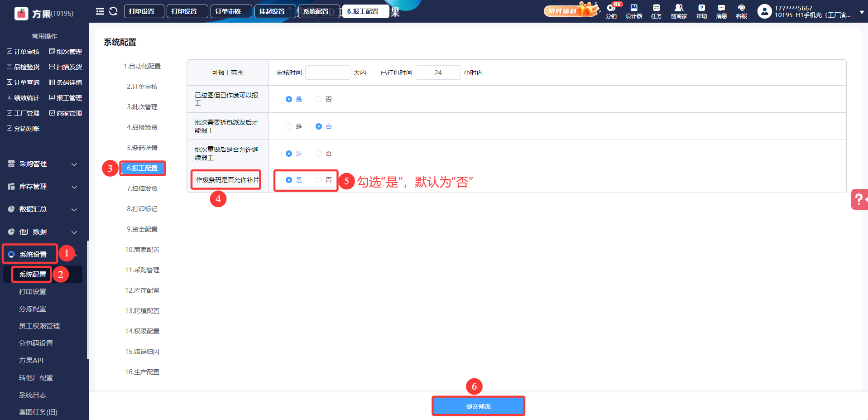This screenshot has height=420, width=868.
Task: Open 转他厂配置 in the sidebar
Action: click(36, 378)
